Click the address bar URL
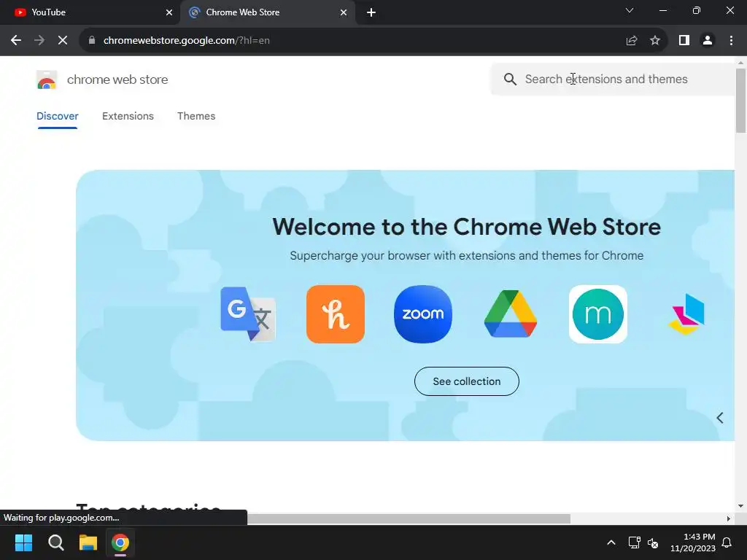The height and width of the screenshot is (560, 747). coord(186,41)
